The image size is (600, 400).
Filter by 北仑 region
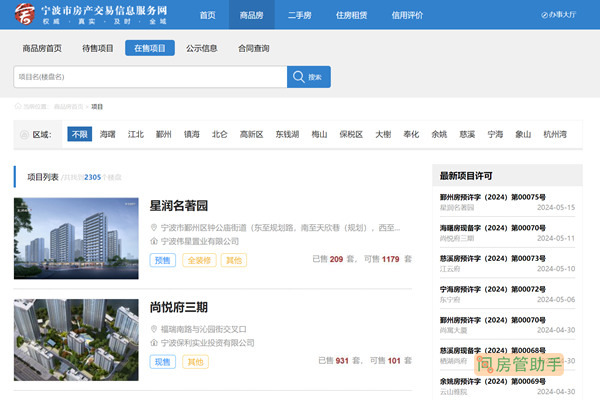[220, 134]
